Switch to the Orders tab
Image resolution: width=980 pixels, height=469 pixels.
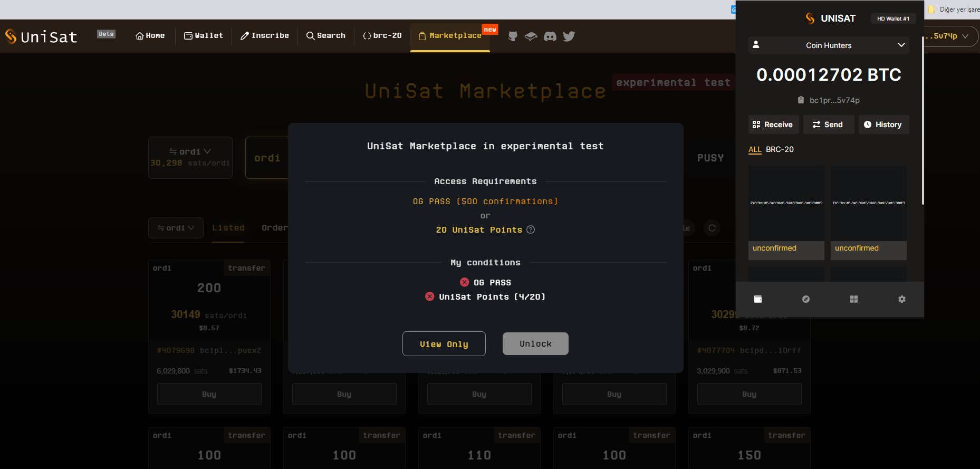point(275,228)
